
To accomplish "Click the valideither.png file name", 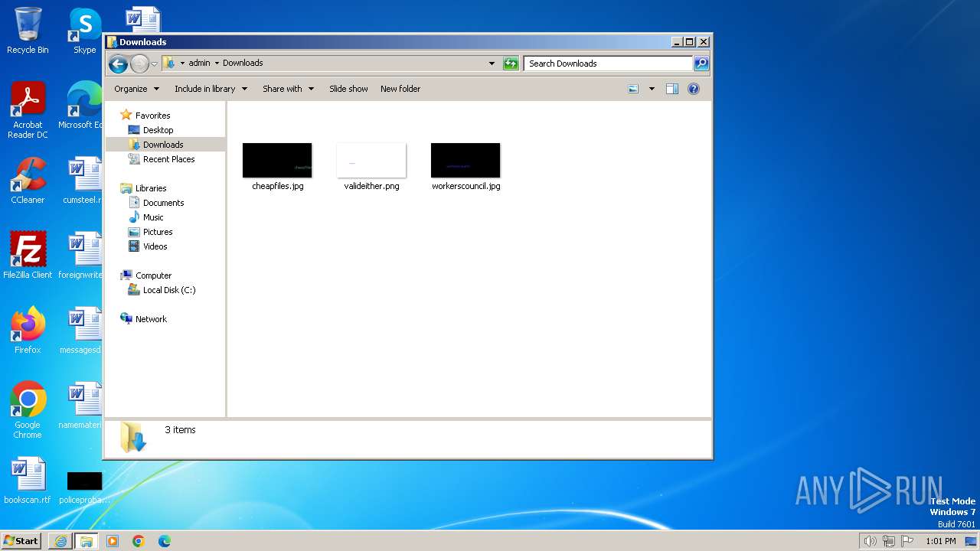I will click(372, 186).
